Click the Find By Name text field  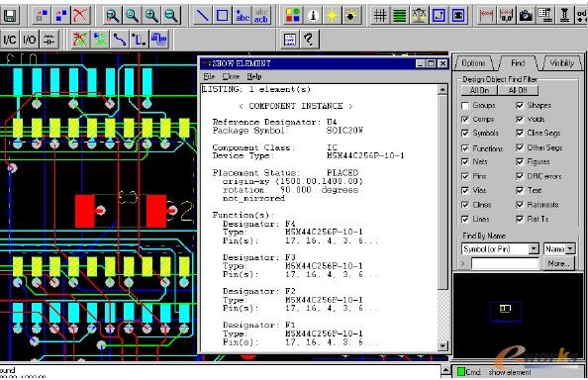505,264
